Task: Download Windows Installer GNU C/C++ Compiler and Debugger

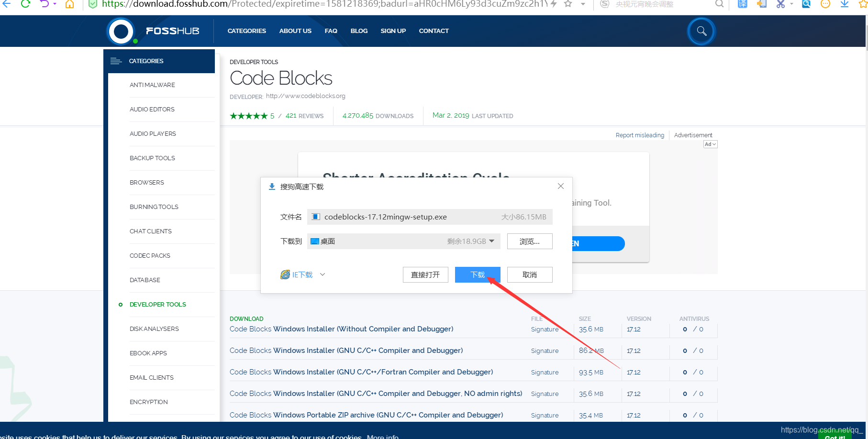Action: 346,351
